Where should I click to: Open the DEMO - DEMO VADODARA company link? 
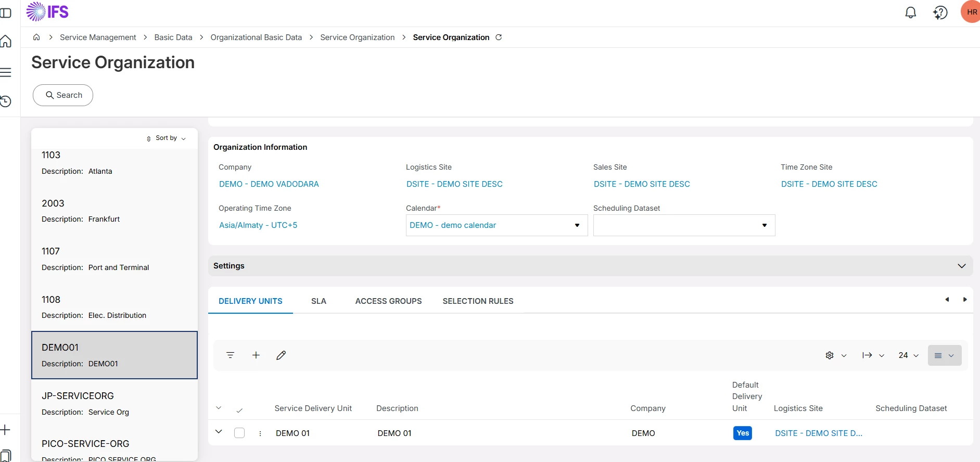point(269,184)
